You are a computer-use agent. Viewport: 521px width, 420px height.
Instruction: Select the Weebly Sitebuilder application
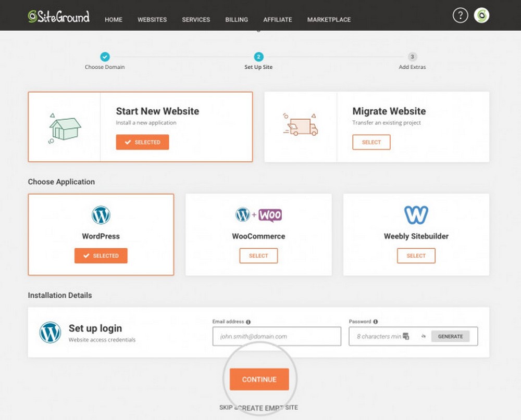coord(416,256)
